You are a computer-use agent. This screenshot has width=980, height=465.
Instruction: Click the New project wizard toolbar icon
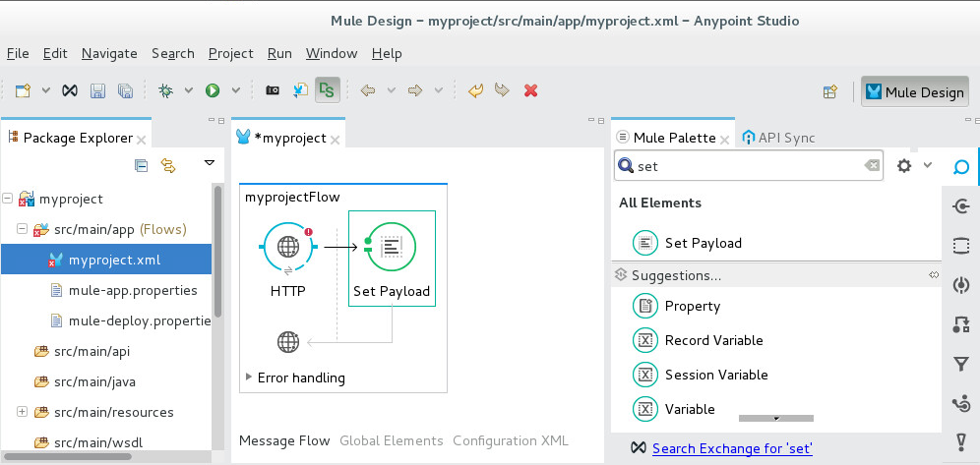(x=24, y=91)
